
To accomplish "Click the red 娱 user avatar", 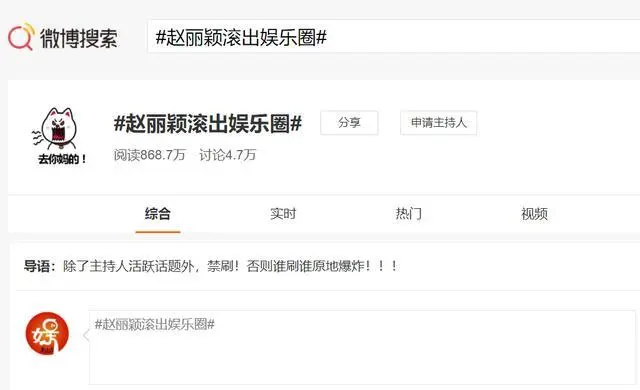I will (47, 333).
